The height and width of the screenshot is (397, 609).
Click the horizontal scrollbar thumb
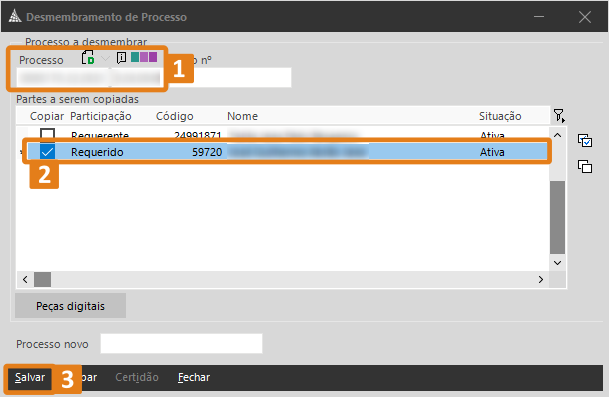[42, 279]
